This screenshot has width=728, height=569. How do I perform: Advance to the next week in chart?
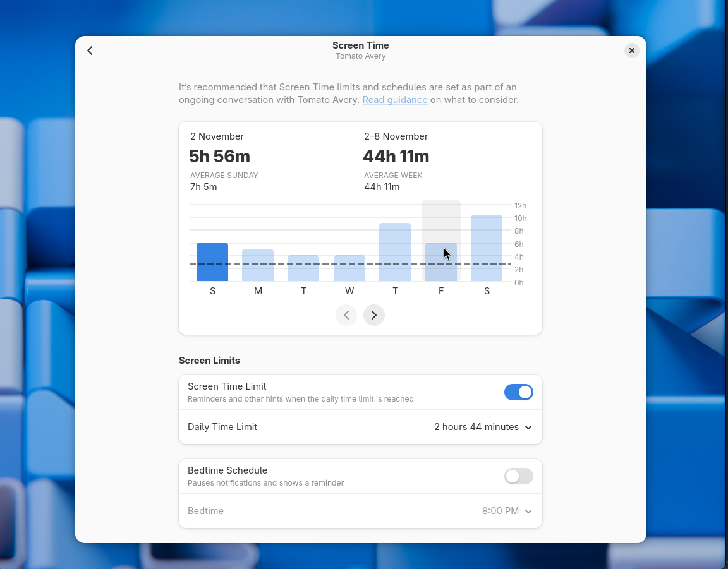pos(374,315)
